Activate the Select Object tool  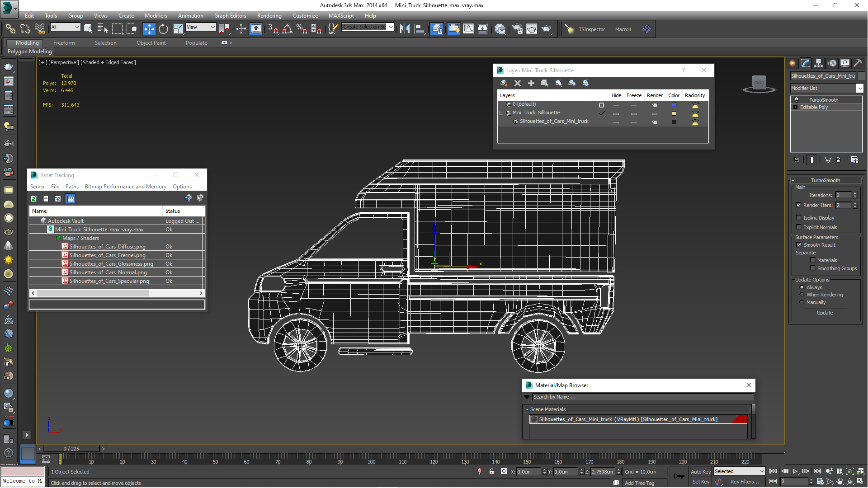point(88,29)
